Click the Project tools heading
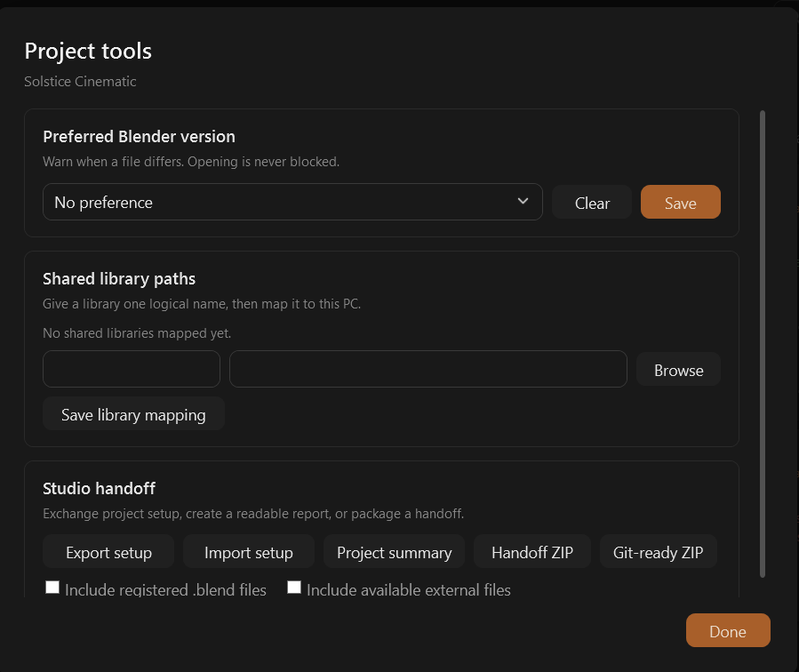The image size is (799, 672). pyautogui.click(x=88, y=52)
